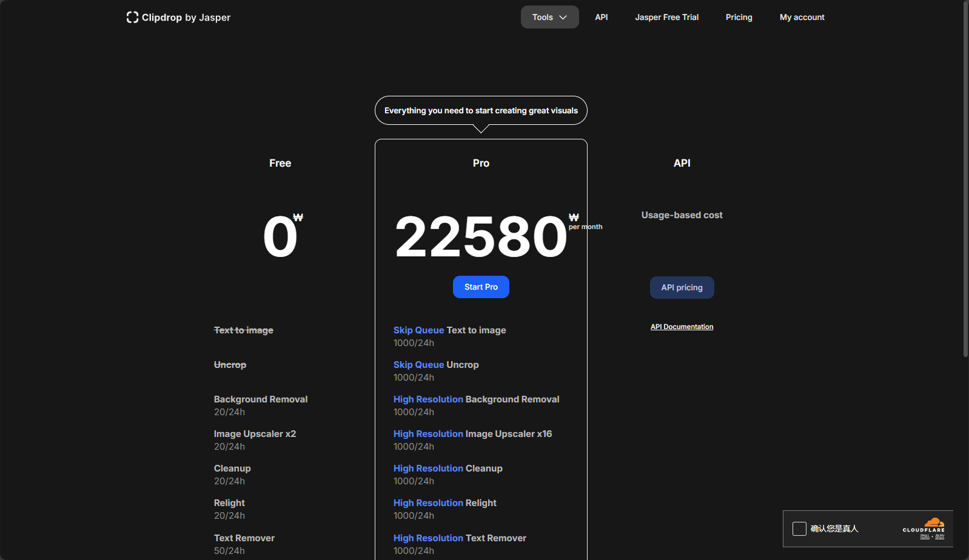Viewport: 969px width, 560px height.
Task: Click 'Background Removal' in the Free plan
Action: pos(261,399)
